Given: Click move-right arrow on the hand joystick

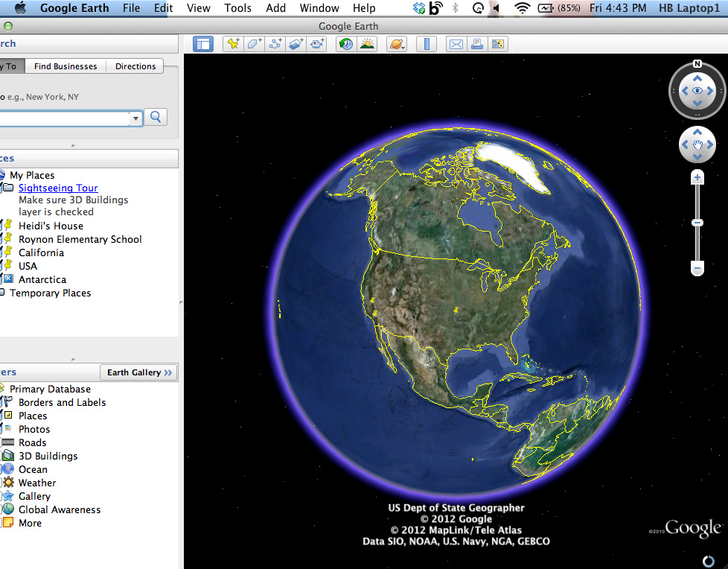Looking at the screenshot, I should 710,145.
